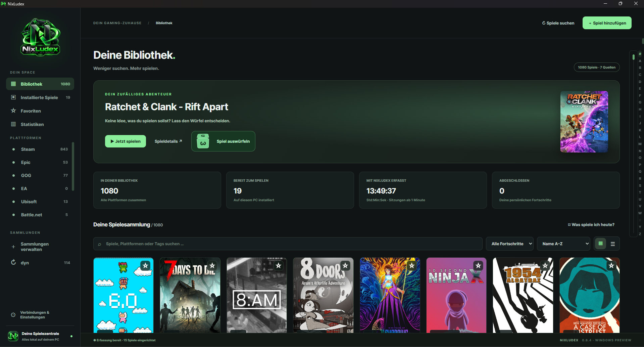644x347 pixels.
Task: Click into the Spiele, Plattformen oder Tags search field
Action: 288,244
